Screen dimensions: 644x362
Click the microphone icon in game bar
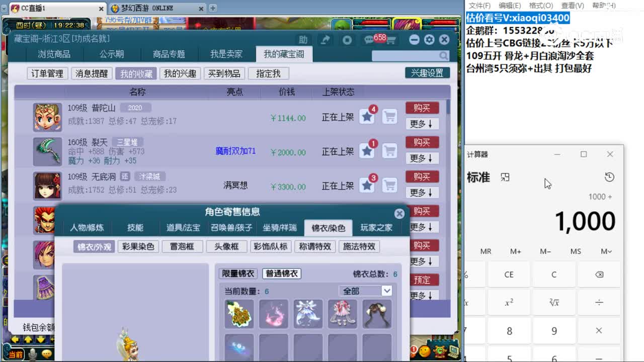tap(33, 354)
